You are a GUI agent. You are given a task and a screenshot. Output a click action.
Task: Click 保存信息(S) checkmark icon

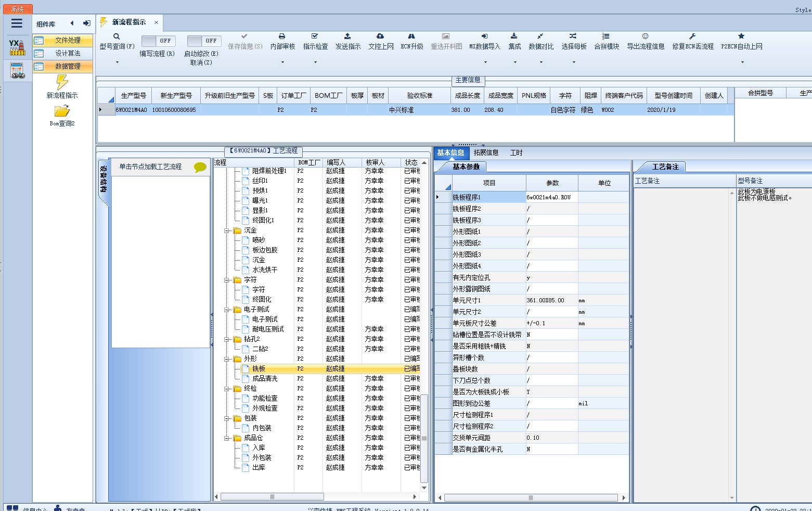[244, 36]
